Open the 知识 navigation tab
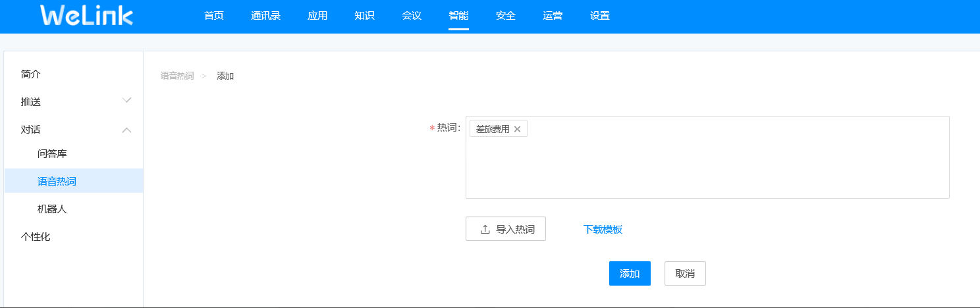Image resolution: width=980 pixels, height=308 pixels. [x=364, y=16]
